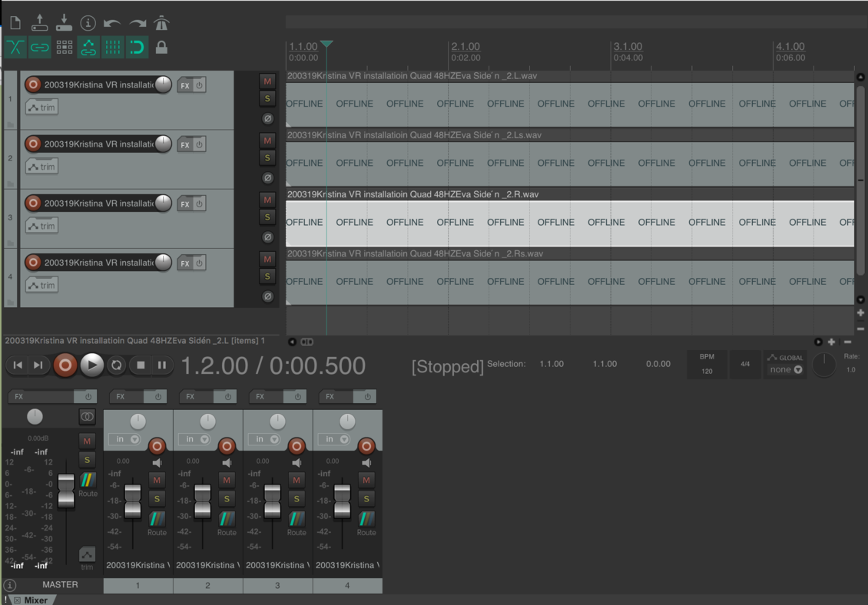Mute track 1 in track panel
The height and width of the screenshot is (605, 868).
click(x=267, y=81)
